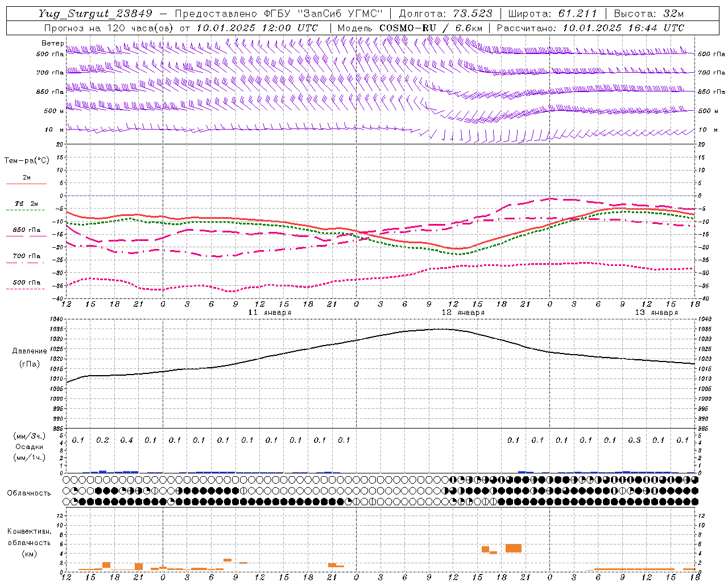Click the 0.2 precipitation value
728x582 pixels.
(x=102, y=440)
